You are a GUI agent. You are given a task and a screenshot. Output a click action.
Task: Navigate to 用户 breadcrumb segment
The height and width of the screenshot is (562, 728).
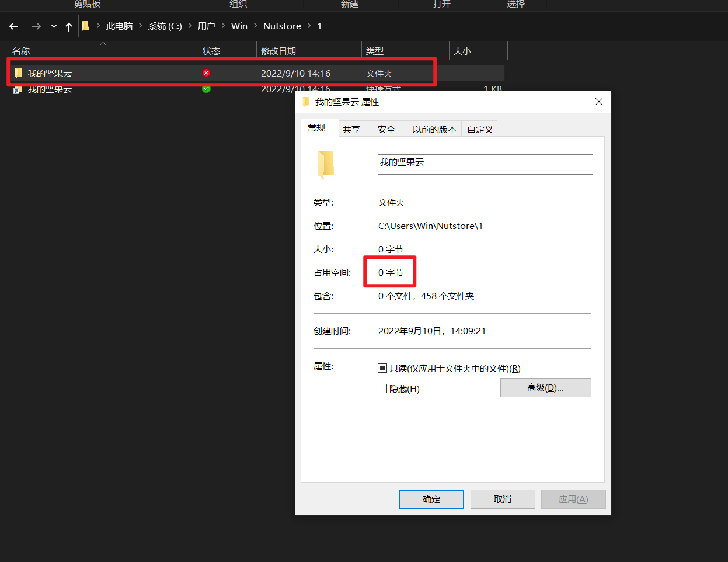click(206, 26)
